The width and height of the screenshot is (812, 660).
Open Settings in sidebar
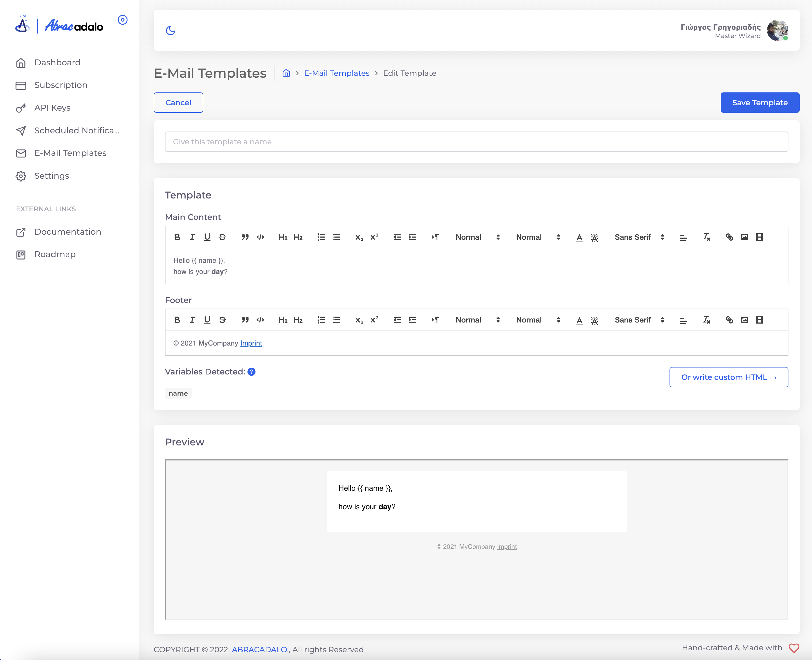pos(43,176)
